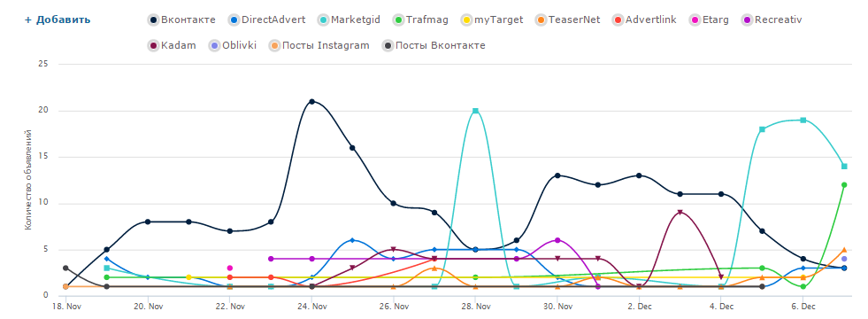The image size is (868, 319).
Task: Click the Etarg pink legend marker
Action: pyautogui.click(x=695, y=20)
